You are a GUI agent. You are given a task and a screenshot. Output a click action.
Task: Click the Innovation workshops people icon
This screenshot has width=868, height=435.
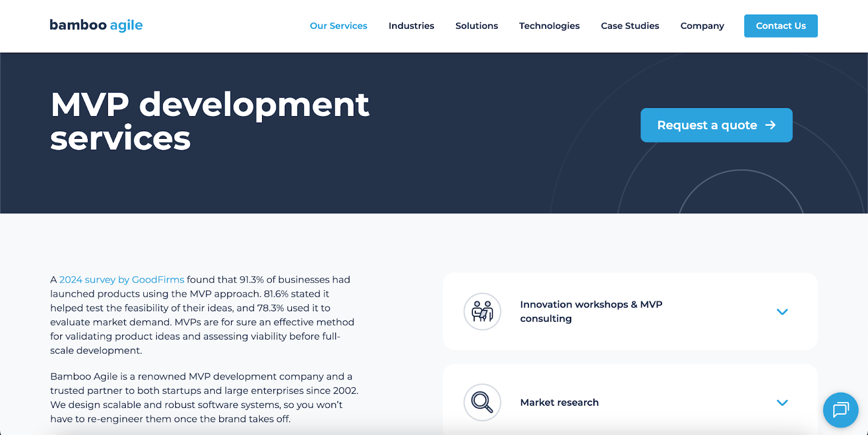[482, 312]
